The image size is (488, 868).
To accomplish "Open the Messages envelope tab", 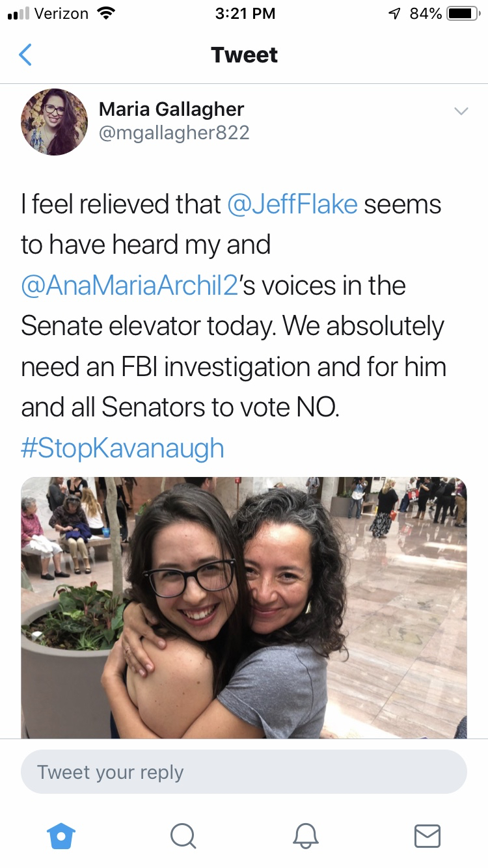I will pos(427,835).
